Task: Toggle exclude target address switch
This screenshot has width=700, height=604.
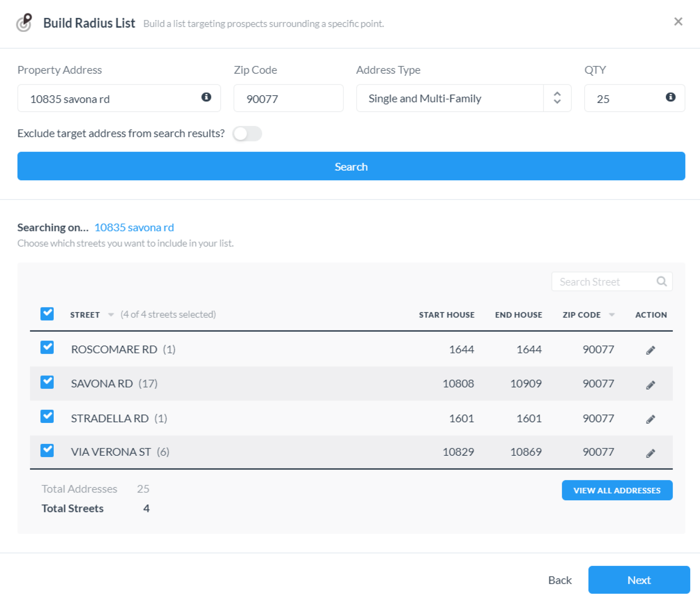Action: (x=247, y=133)
